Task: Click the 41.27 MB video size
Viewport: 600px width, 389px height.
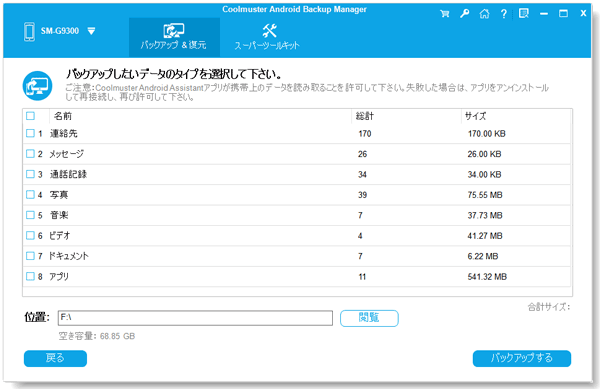Action: tap(485, 236)
